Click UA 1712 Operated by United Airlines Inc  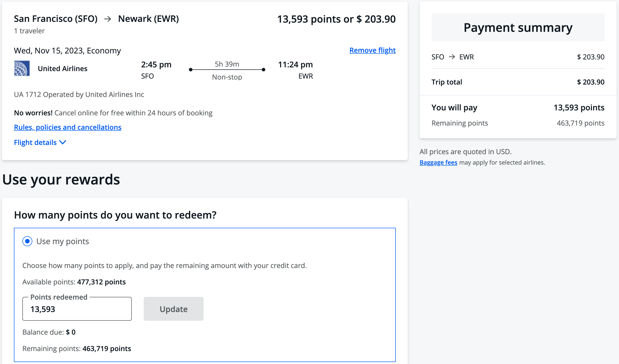pos(79,94)
